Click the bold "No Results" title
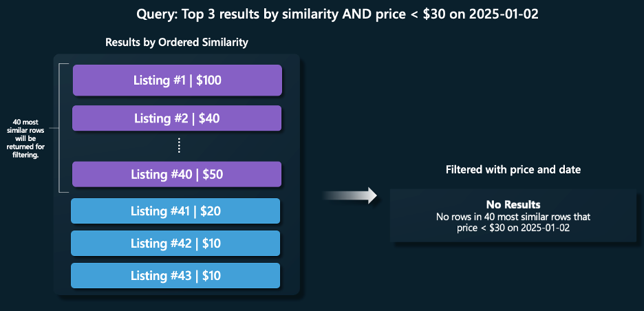This screenshot has height=311, width=644. point(513,204)
